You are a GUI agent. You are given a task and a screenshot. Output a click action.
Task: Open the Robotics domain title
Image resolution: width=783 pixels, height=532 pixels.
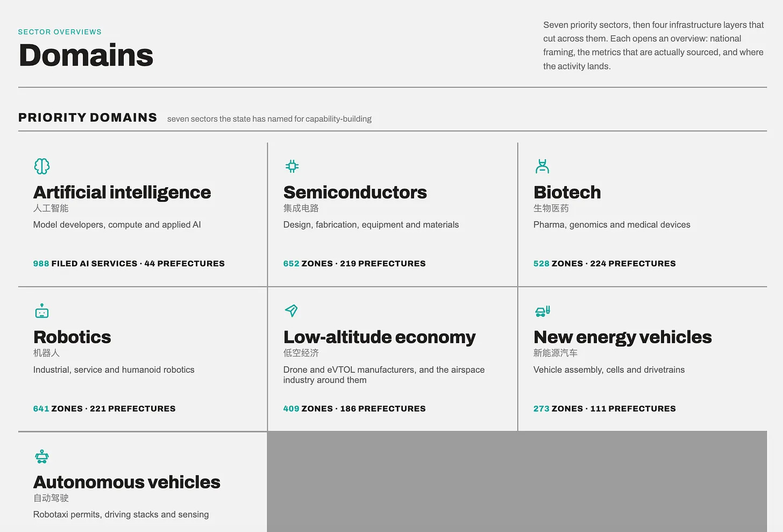72,337
